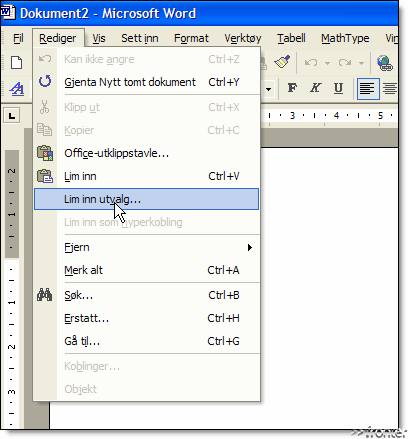
Task: Click the web globe toolbar icon
Action: click(x=384, y=63)
